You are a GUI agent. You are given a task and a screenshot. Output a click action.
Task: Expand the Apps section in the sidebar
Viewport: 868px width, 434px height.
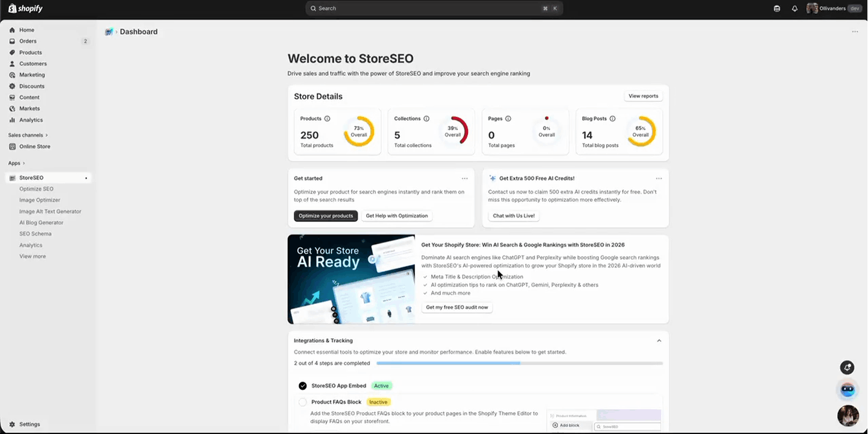pyautogui.click(x=15, y=163)
